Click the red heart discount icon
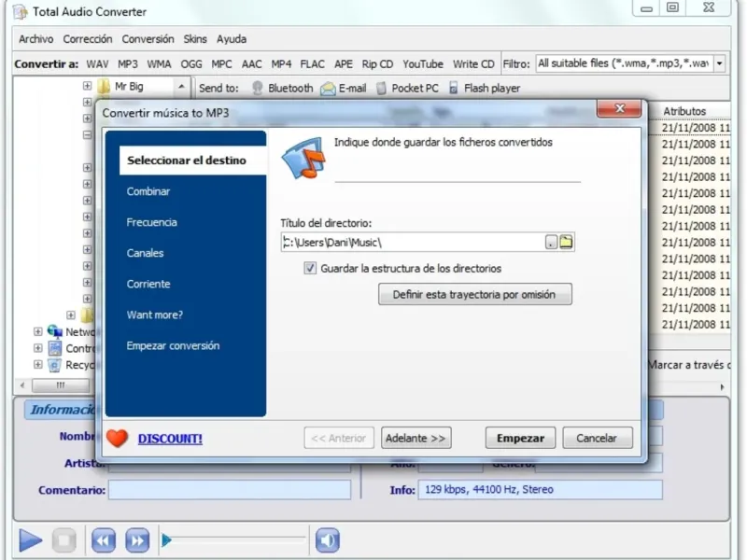Screen dimensions: 747x560 tap(117, 438)
